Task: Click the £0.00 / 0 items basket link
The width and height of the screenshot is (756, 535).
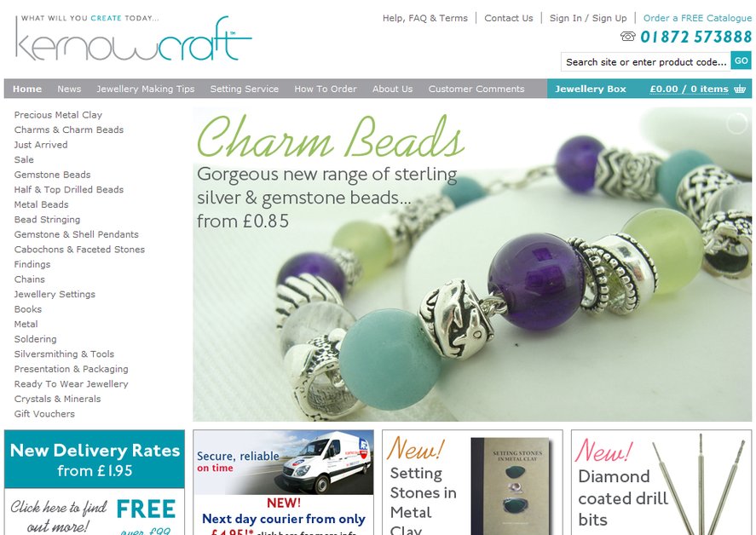Action: click(x=689, y=89)
